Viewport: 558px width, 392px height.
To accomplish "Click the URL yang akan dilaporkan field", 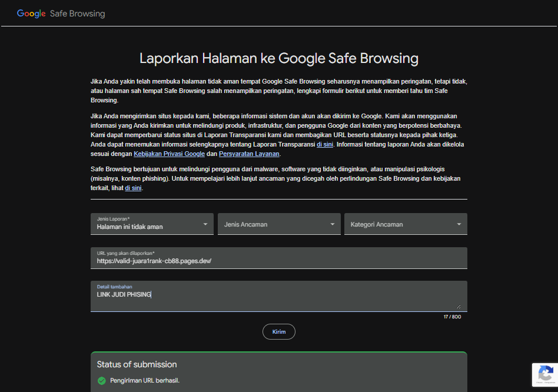I will pyautogui.click(x=279, y=258).
